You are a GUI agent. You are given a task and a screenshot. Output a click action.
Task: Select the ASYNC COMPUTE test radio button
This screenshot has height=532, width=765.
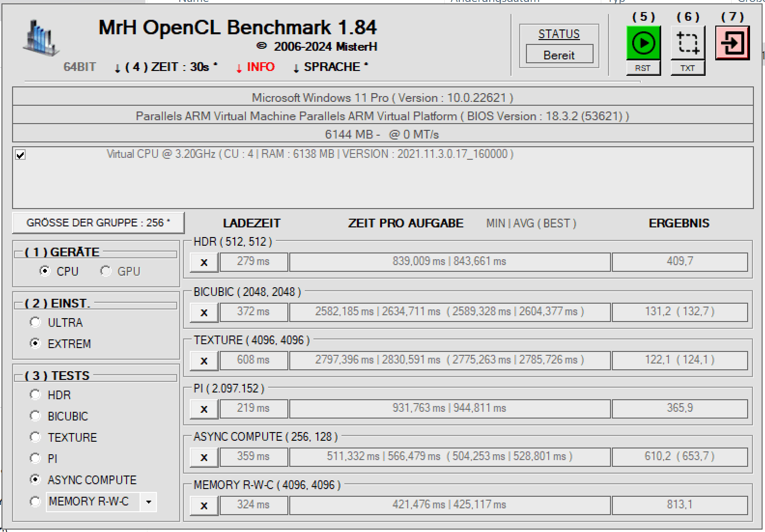point(35,479)
